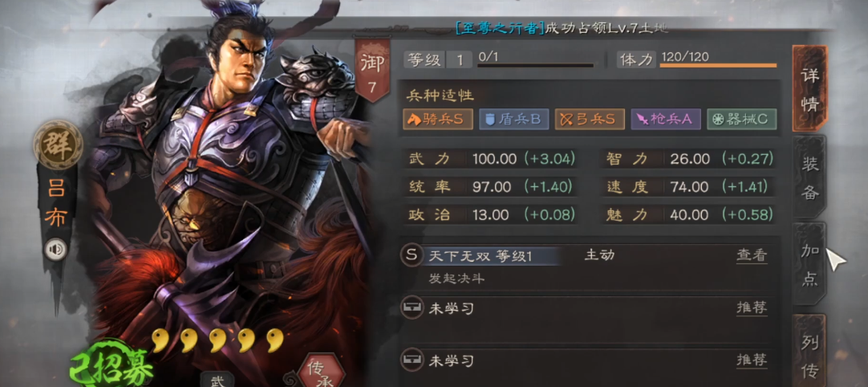868x387 pixels.
Task: Select the 弓兵S archer aptitude badge
Action: (x=590, y=119)
